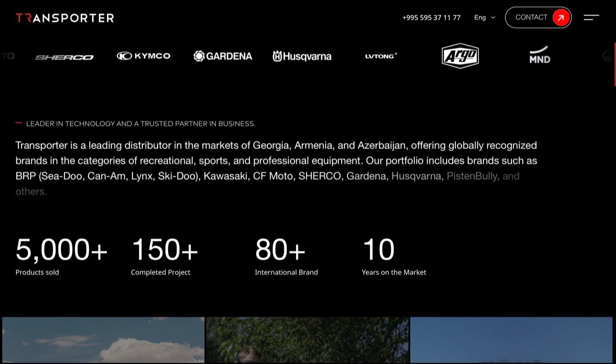Image resolution: width=616 pixels, height=364 pixels.
Task: Click the Completed Project label
Action: point(160,272)
